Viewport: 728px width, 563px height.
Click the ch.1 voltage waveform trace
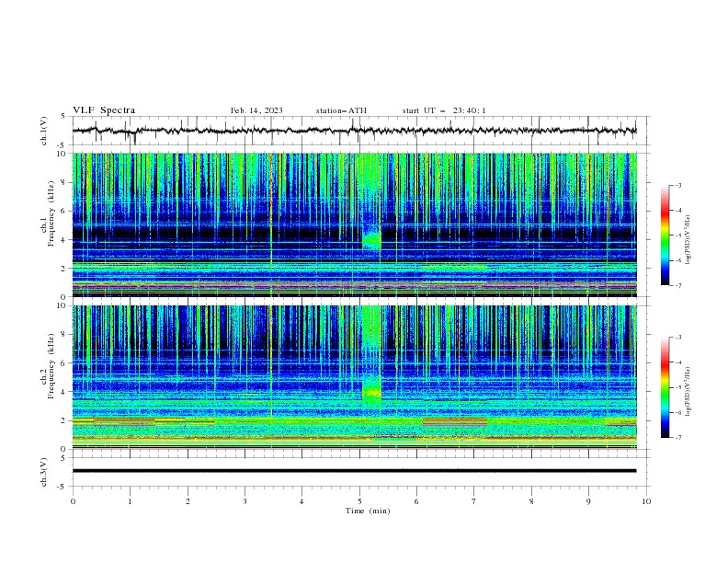(354, 131)
